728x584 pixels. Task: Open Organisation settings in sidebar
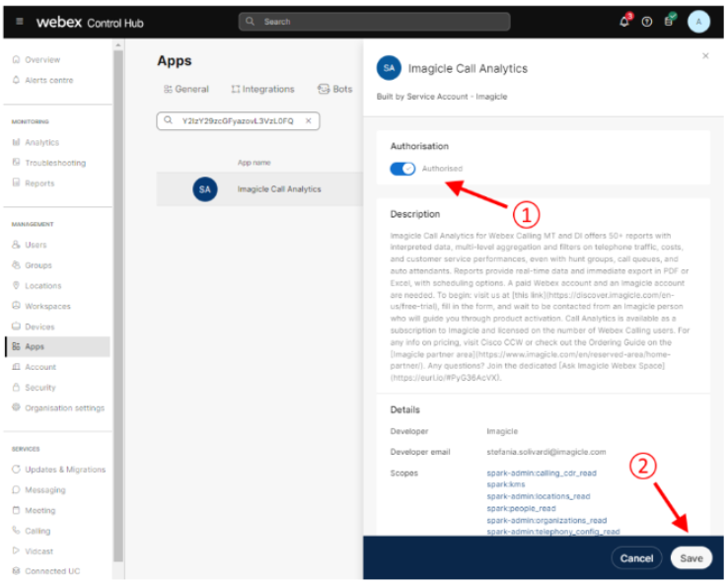click(x=63, y=407)
